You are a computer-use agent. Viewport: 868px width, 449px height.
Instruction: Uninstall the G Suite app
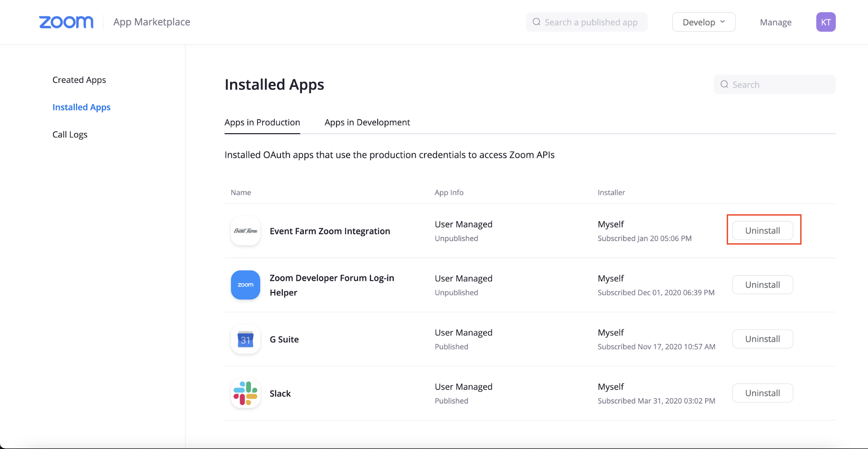pos(762,339)
